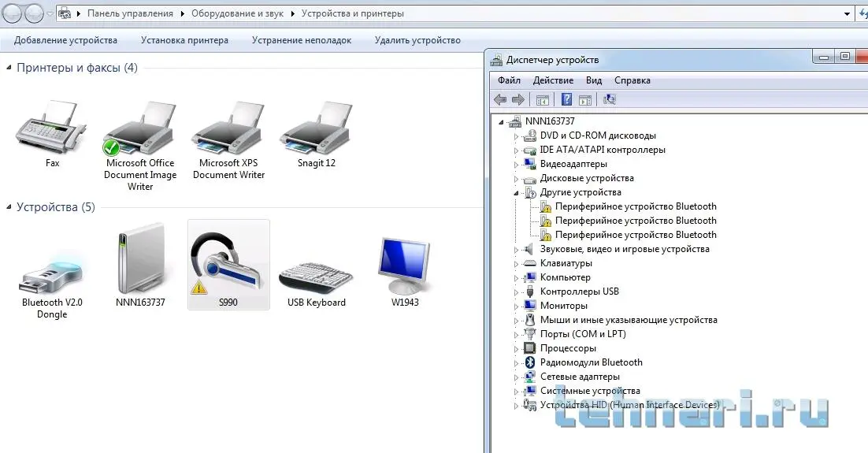Screen dimensions: 868x453
Task: Collapse the NNN163737 root tree node
Action: coord(501,122)
